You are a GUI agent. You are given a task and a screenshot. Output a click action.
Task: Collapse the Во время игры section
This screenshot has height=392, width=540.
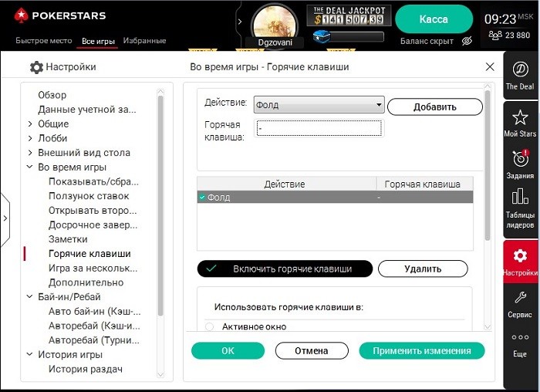(x=30, y=167)
